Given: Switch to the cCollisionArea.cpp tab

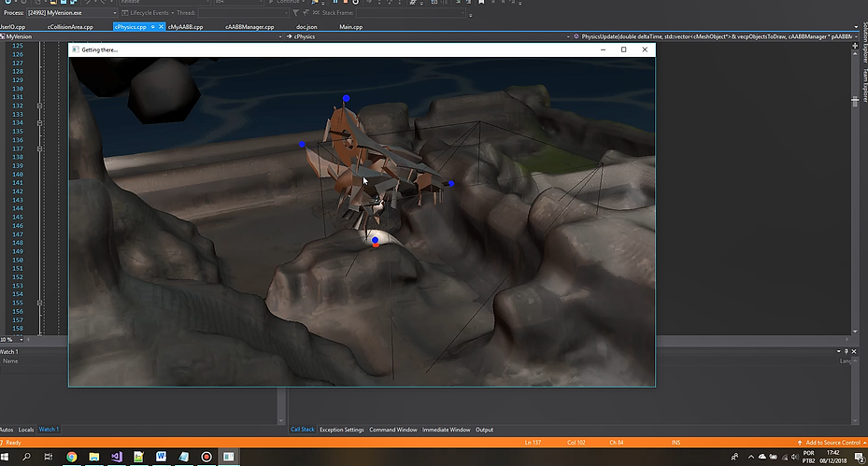Looking at the screenshot, I should pos(70,26).
